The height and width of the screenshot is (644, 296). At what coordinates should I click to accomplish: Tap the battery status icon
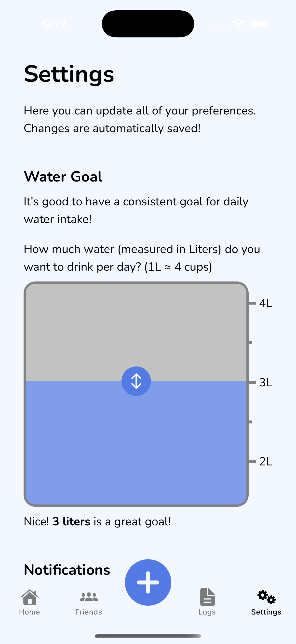[260, 24]
